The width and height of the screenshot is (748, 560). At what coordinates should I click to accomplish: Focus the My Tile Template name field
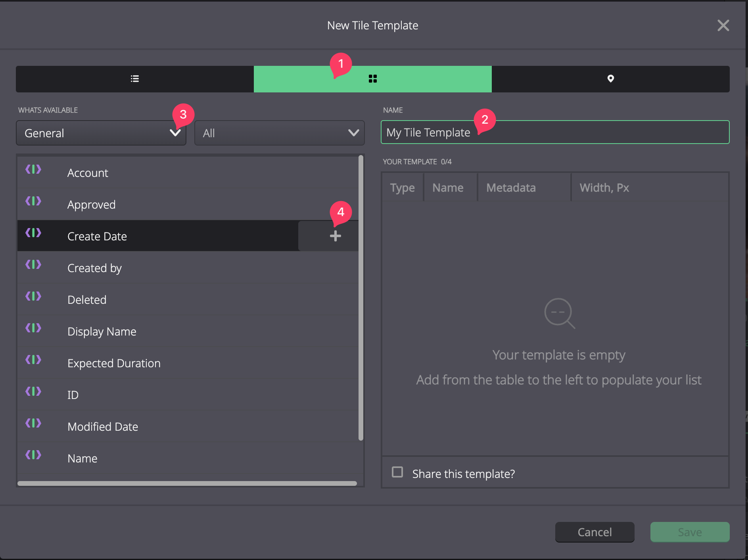(x=555, y=132)
